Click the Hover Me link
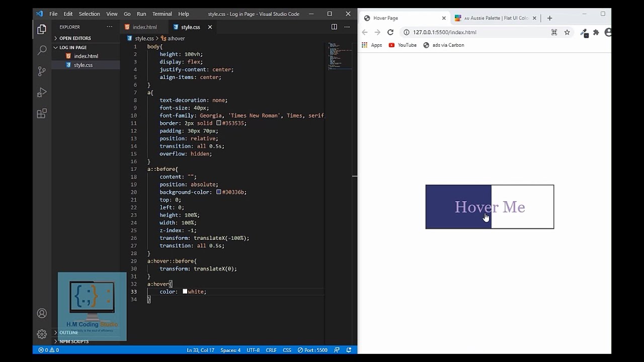Screen dimensions: 644x362 [x=490, y=207]
